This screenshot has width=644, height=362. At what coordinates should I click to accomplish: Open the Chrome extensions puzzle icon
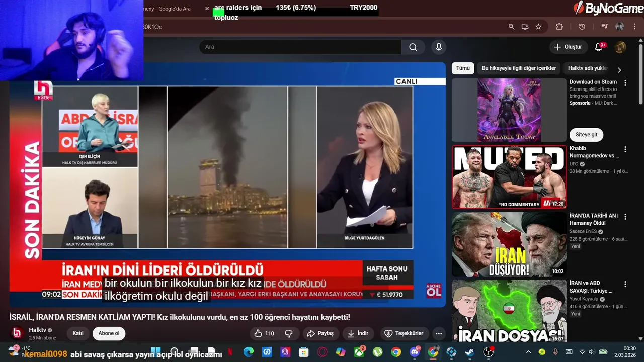[x=559, y=27]
